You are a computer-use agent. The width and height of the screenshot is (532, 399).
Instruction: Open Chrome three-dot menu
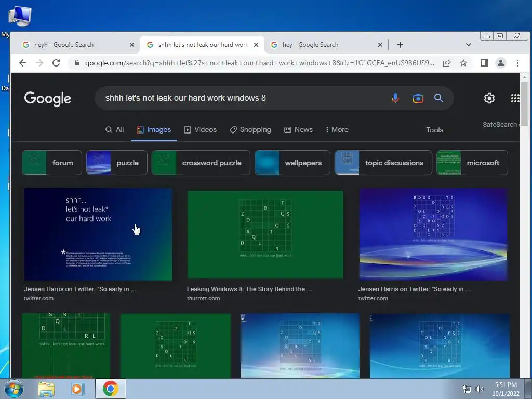pyautogui.click(x=517, y=63)
